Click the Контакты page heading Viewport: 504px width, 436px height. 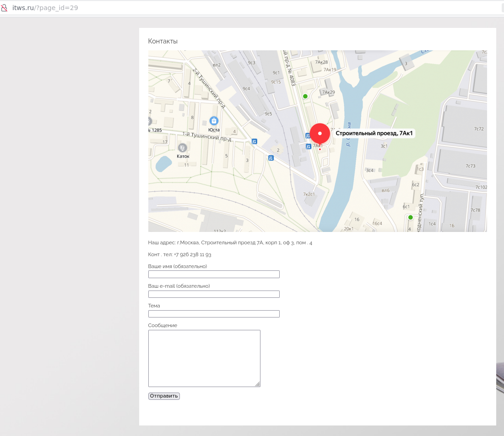163,41
